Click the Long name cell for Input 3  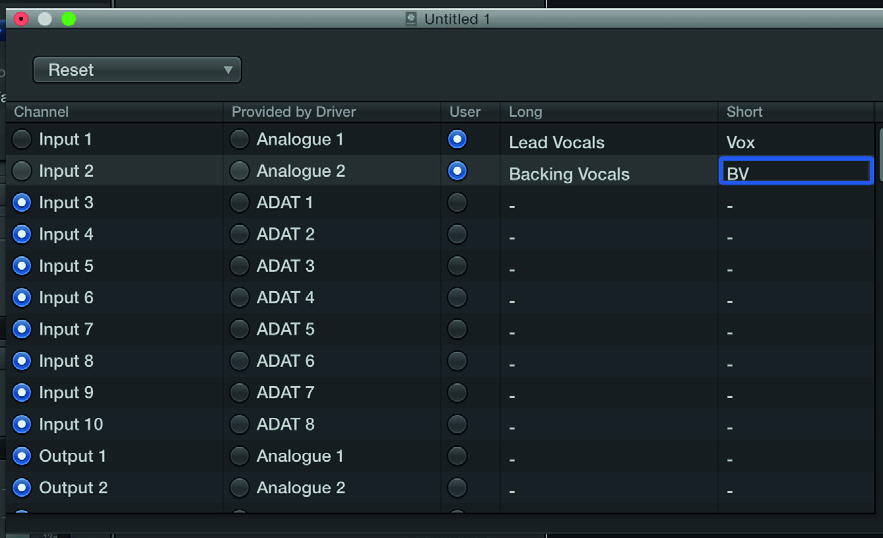pos(609,202)
